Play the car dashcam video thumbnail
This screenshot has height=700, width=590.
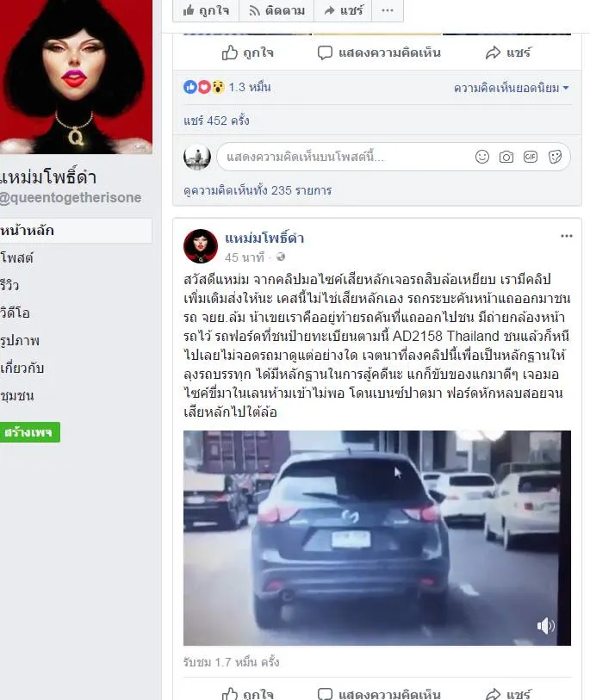377,538
